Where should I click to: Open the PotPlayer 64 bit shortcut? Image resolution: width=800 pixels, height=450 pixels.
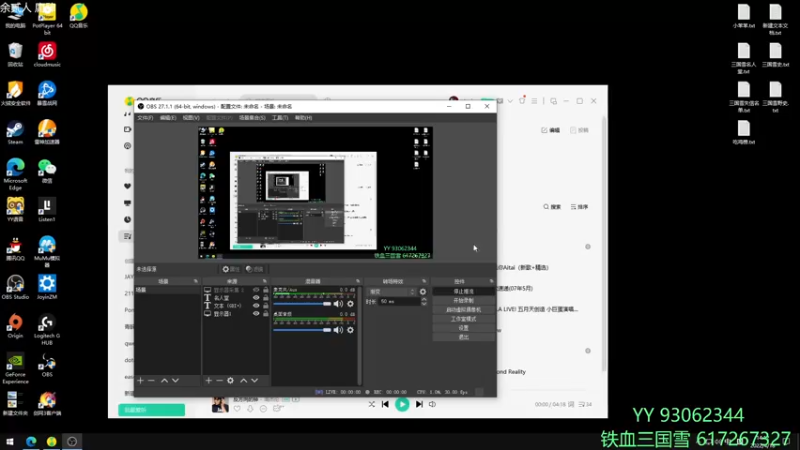click(x=47, y=19)
